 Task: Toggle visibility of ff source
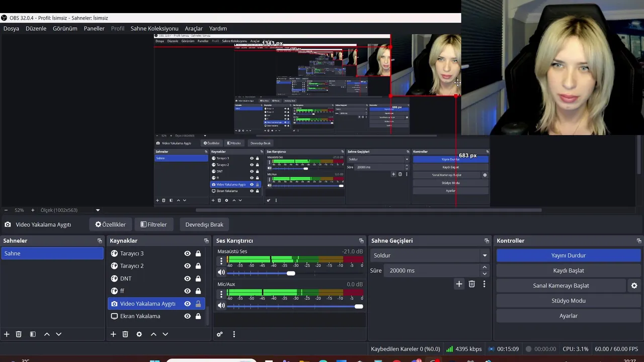point(187,291)
